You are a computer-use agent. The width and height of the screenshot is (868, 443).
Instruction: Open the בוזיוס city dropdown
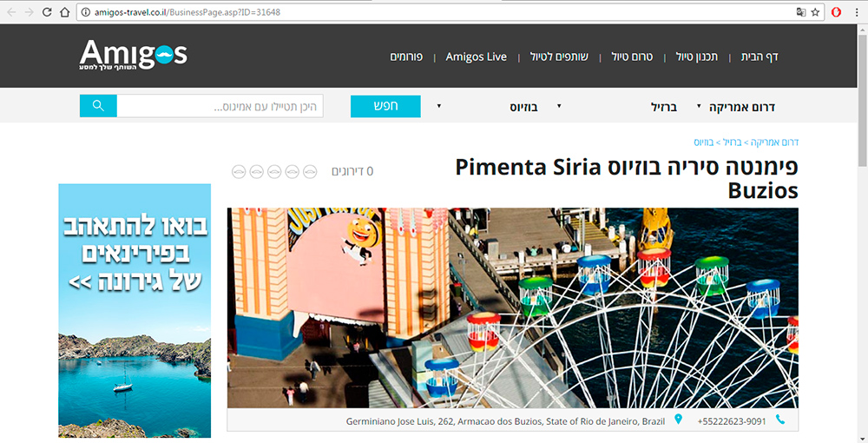(487, 107)
